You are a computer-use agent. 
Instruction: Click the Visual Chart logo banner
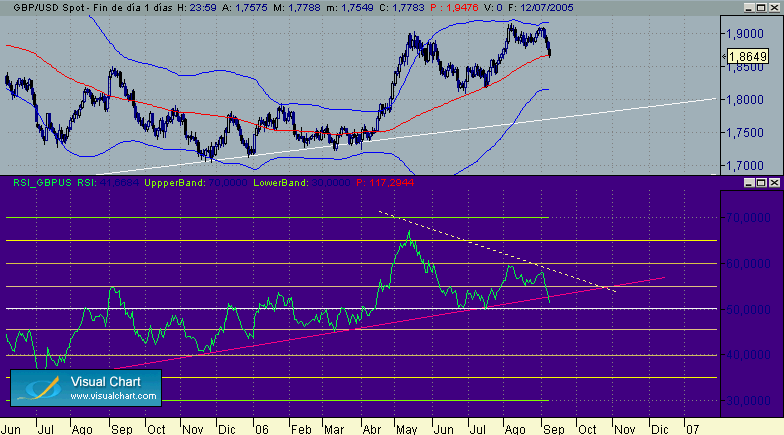[86, 388]
